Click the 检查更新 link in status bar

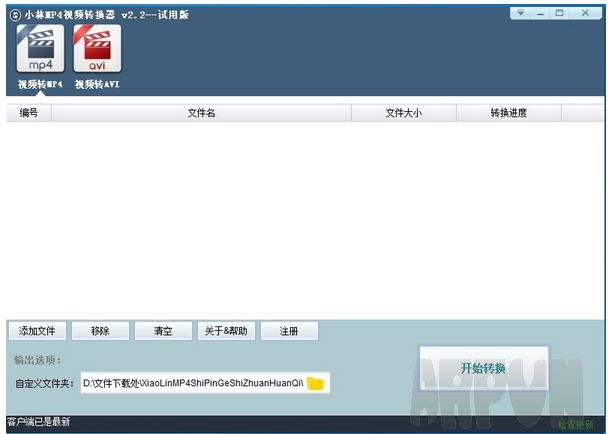(x=575, y=424)
